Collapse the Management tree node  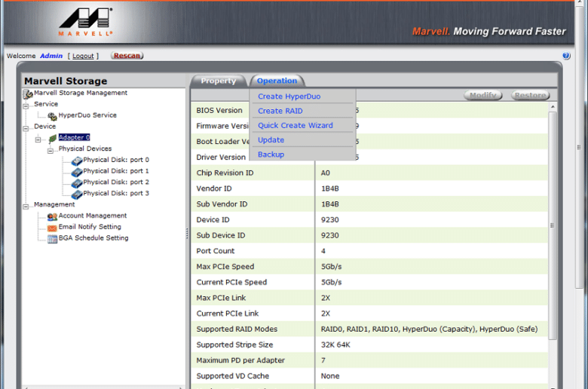coord(26,207)
